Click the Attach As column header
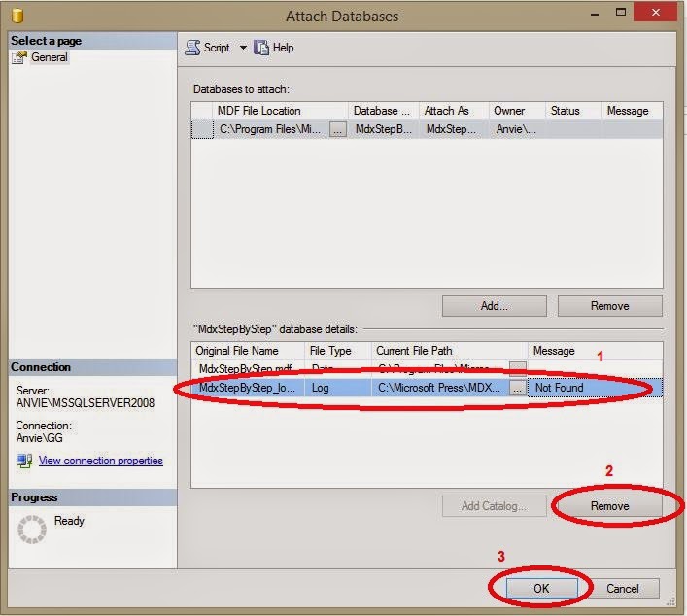Image resolution: width=687 pixels, height=616 pixels. click(x=454, y=111)
